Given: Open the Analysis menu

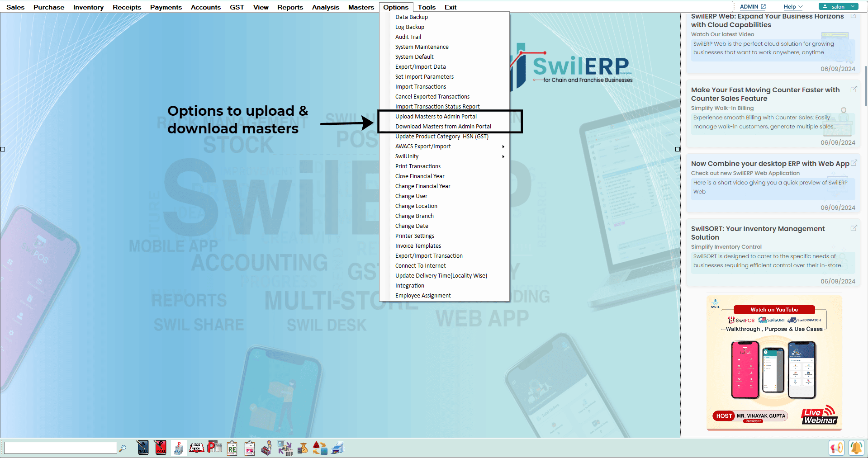Looking at the screenshot, I should (326, 7).
